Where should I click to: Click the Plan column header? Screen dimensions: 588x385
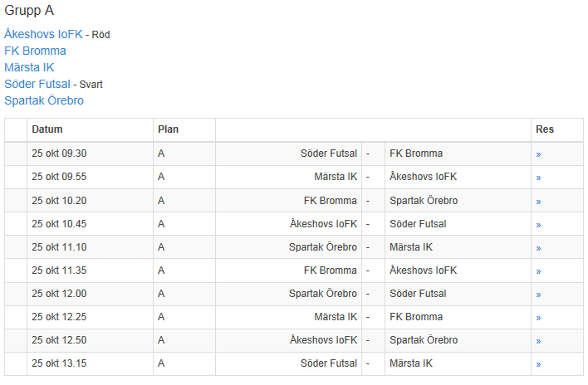click(168, 129)
